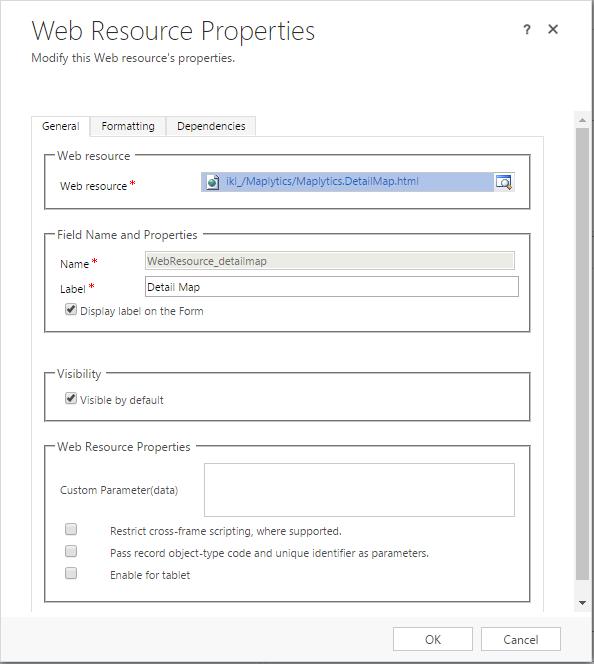Viewport: 594px width, 664px height.
Task: Click the HTML file icon beside Maplytics.DetailMap.html
Action: pyautogui.click(x=213, y=182)
